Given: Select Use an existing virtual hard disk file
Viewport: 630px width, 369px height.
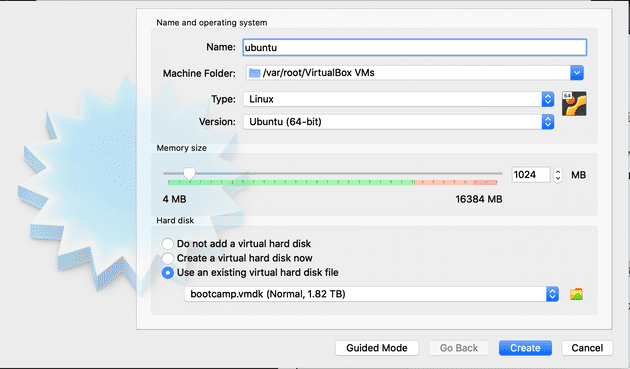Looking at the screenshot, I should (168, 273).
